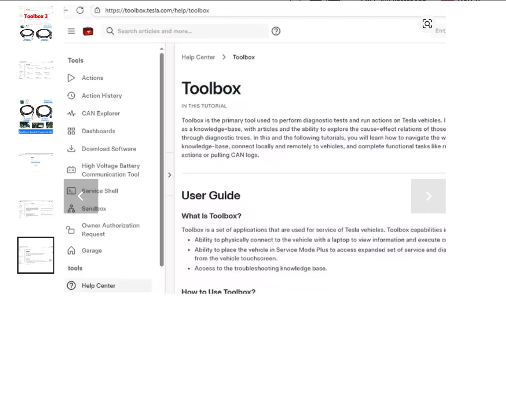
Task: Click the sidebar vertical scrollbar
Action: (162, 160)
